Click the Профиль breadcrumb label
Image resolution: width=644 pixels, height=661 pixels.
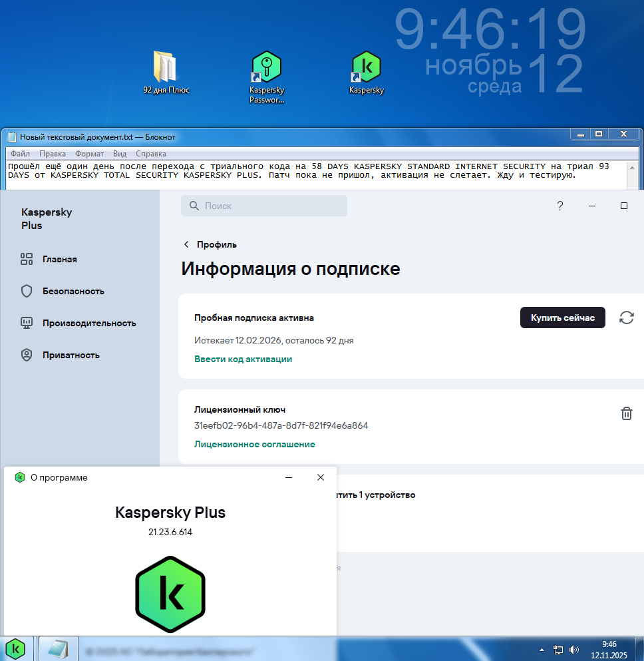coord(217,244)
